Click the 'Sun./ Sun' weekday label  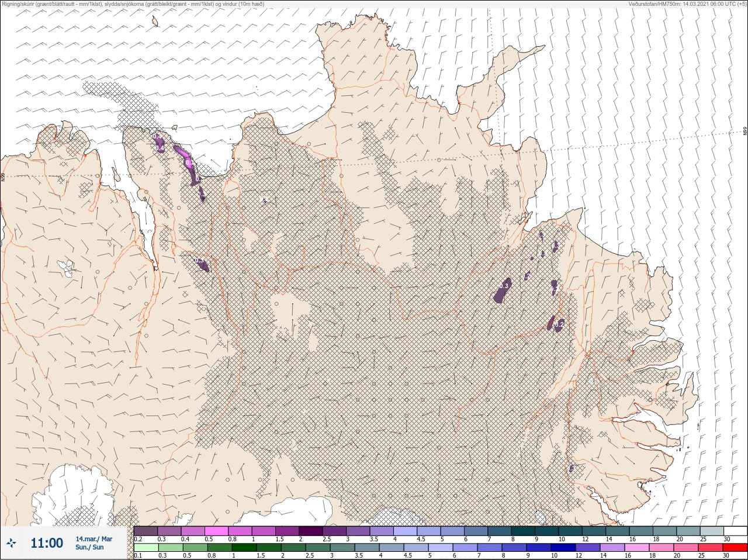(89, 547)
